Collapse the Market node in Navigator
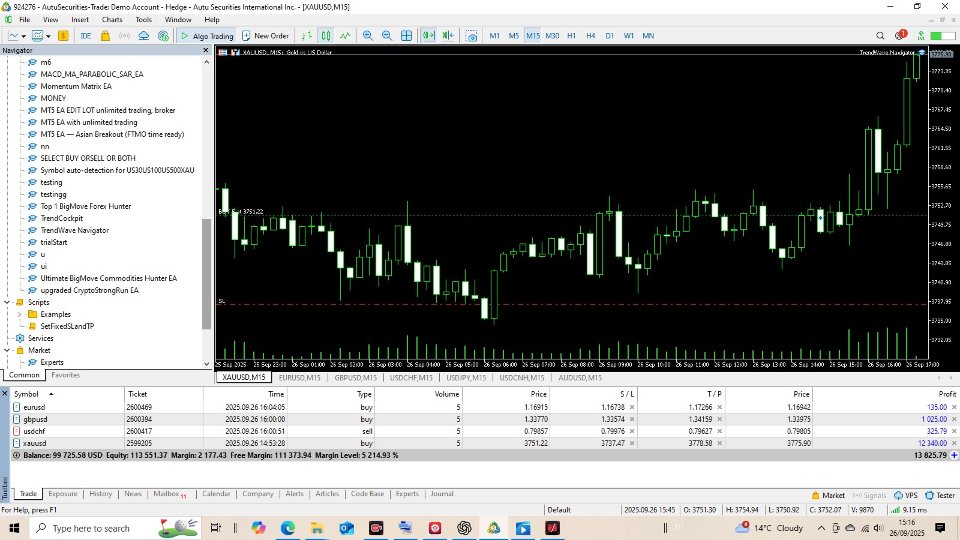Screen dimensions: 960x540 (x=7, y=350)
